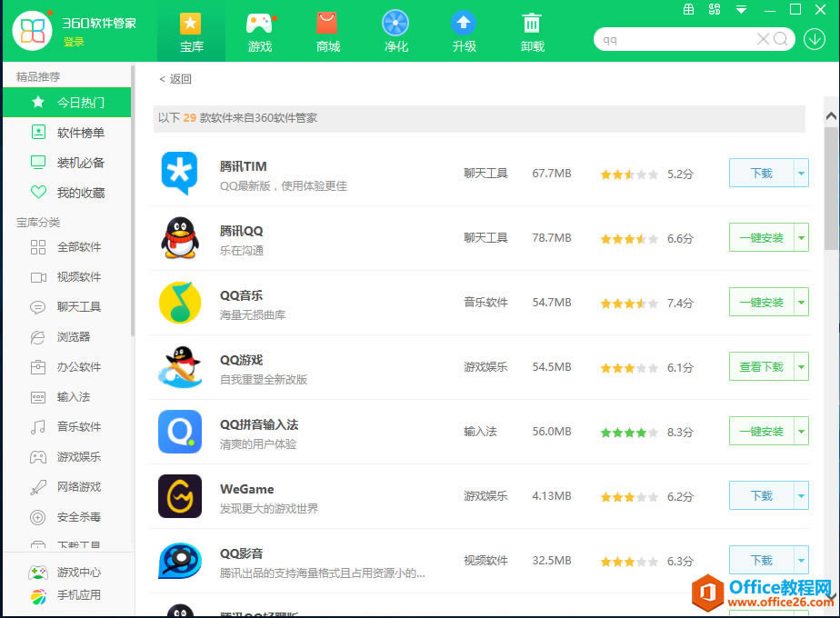Go to the 升级 tab

pyautogui.click(x=464, y=33)
